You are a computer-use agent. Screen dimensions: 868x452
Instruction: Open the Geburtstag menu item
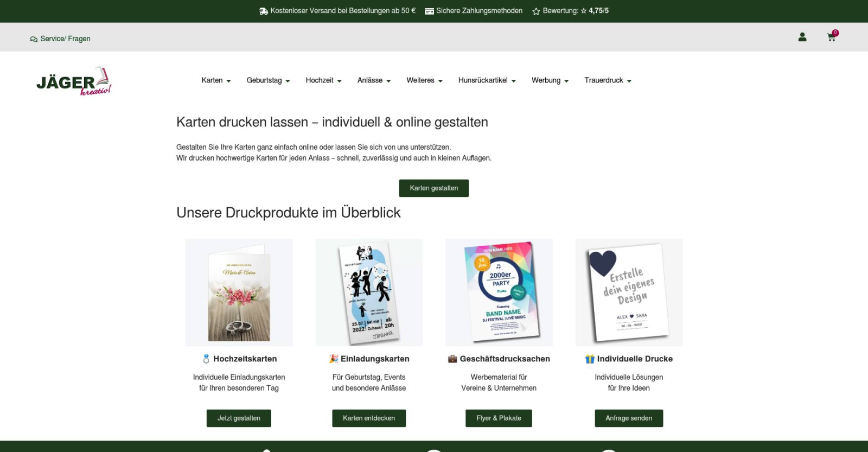(264, 80)
